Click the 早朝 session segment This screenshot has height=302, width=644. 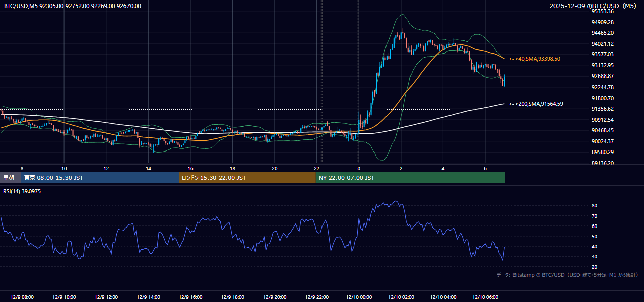pos(10,178)
